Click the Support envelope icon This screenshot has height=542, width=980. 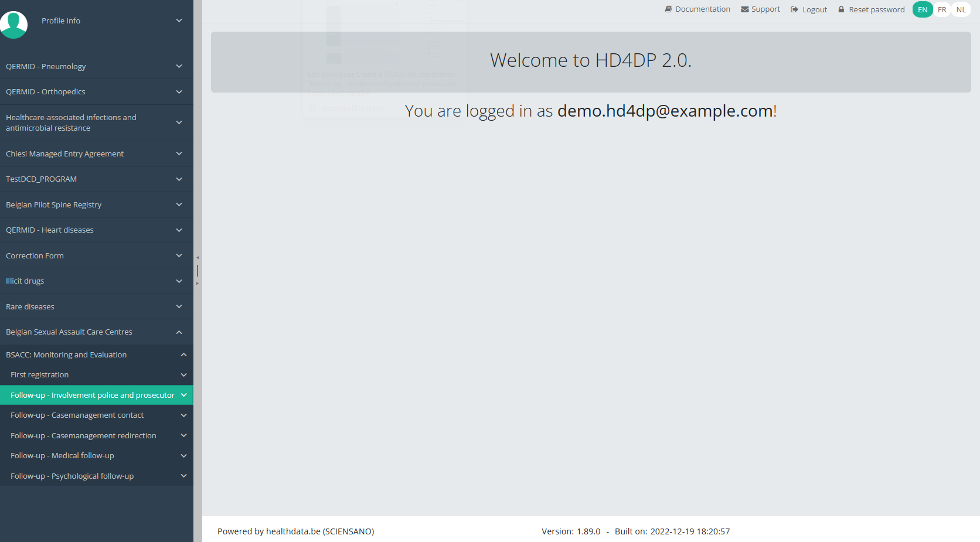click(x=744, y=9)
